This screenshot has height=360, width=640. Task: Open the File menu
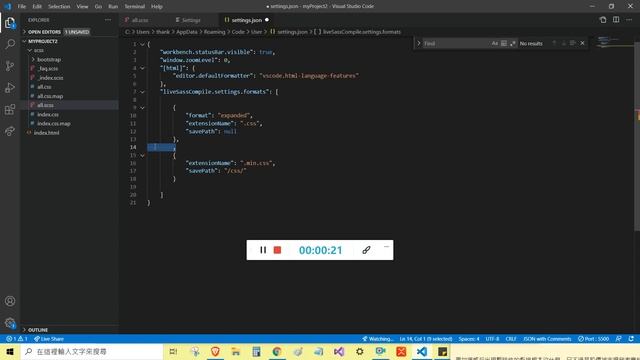[x=22, y=6]
